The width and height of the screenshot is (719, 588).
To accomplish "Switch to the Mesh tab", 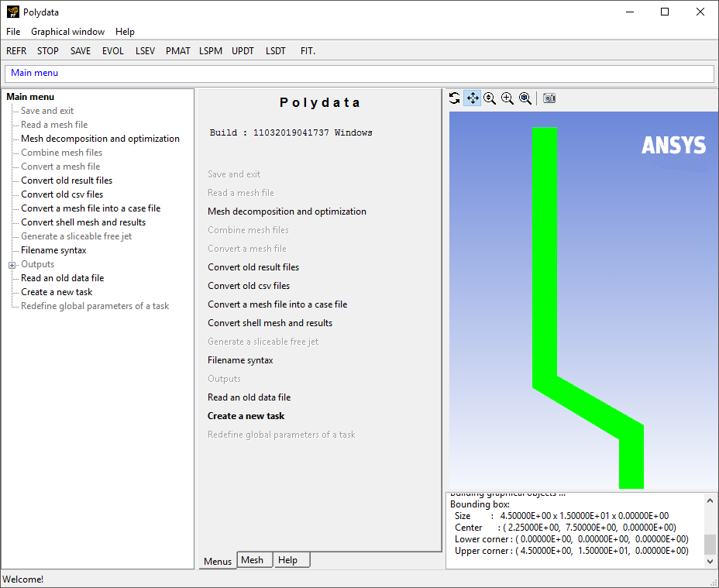I will pyautogui.click(x=254, y=560).
